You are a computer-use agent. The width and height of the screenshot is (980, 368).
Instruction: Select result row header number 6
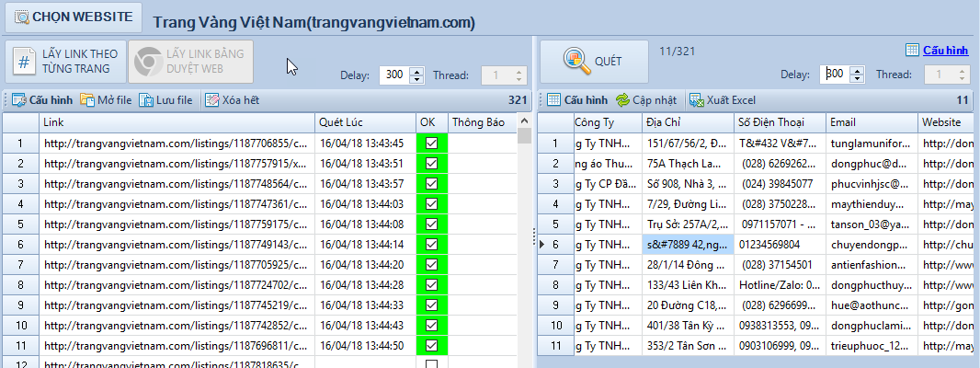point(555,245)
